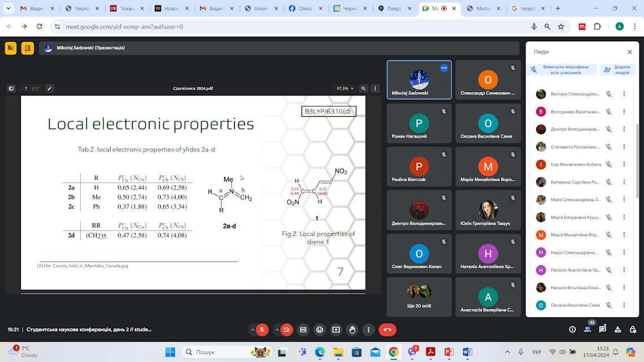Click the present screen button

click(x=336, y=330)
